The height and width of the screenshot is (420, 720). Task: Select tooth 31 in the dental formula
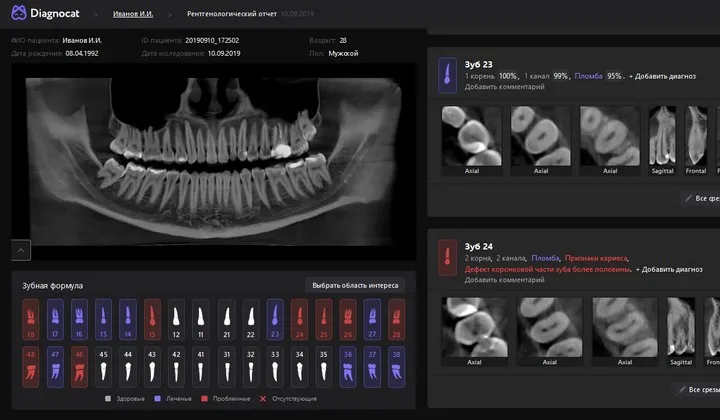(x=226, y=367)
